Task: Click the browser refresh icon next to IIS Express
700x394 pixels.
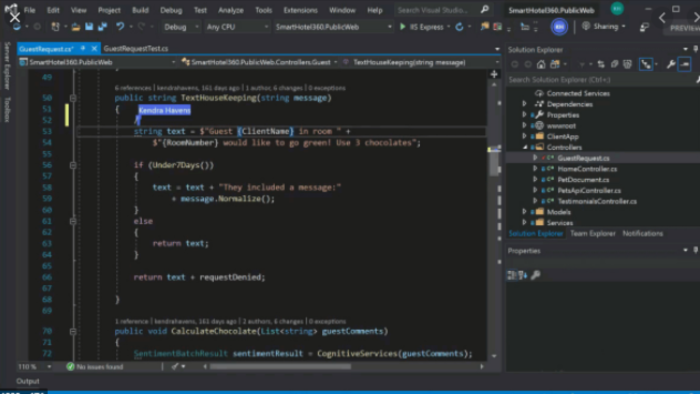Action: click(x=459, y=27)
